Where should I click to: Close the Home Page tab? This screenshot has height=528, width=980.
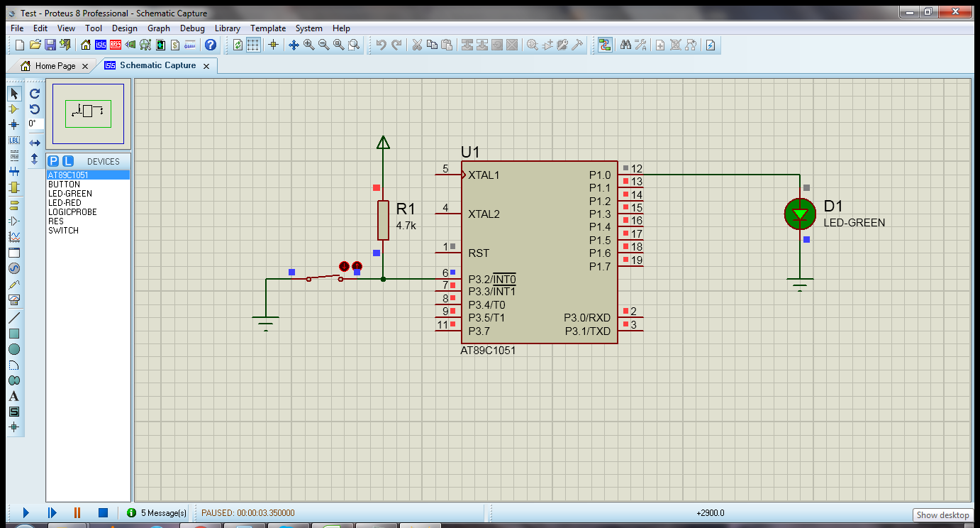tap(84, 66)
